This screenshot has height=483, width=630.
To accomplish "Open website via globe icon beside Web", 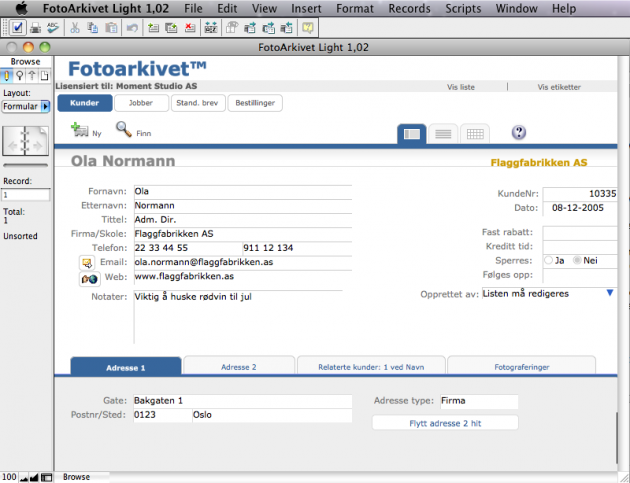I will (89, 278).
